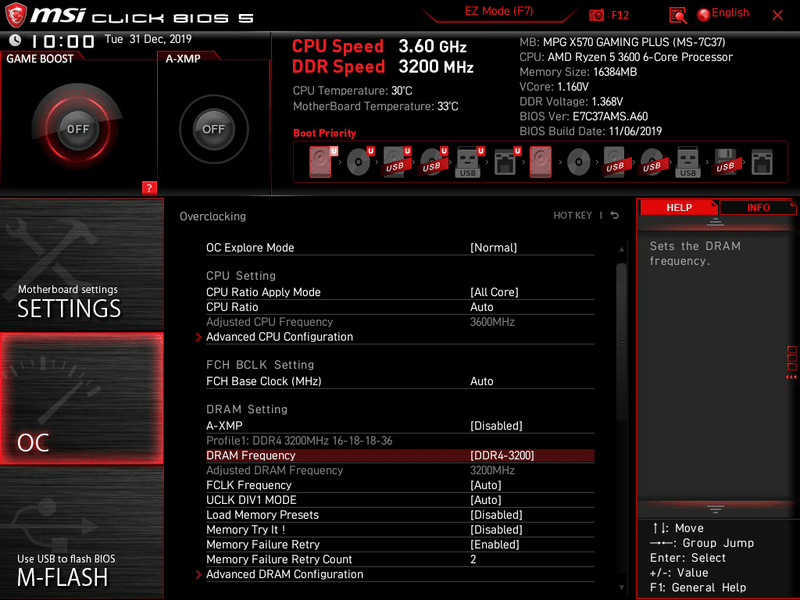This screenshot has height=600, width=800.
Task: Select the legacy USB key boot icon
Action: point(688,162)
